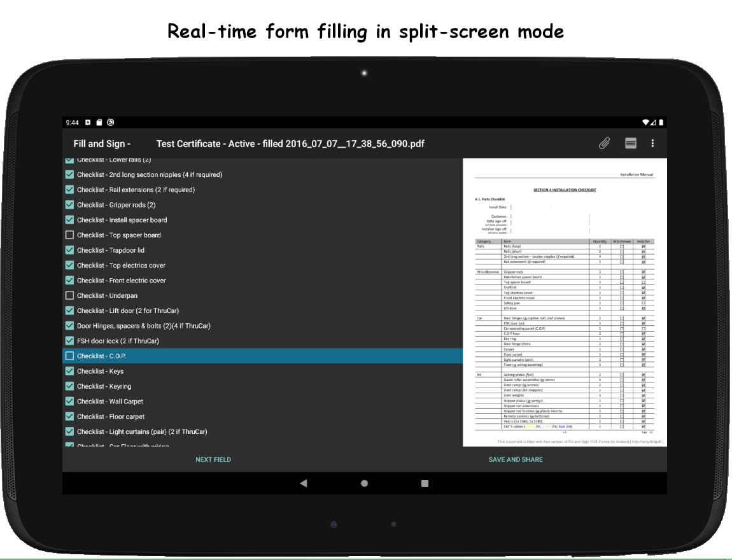
Task: Select the Checklist - Keyring list row
Action: (255, 386)
